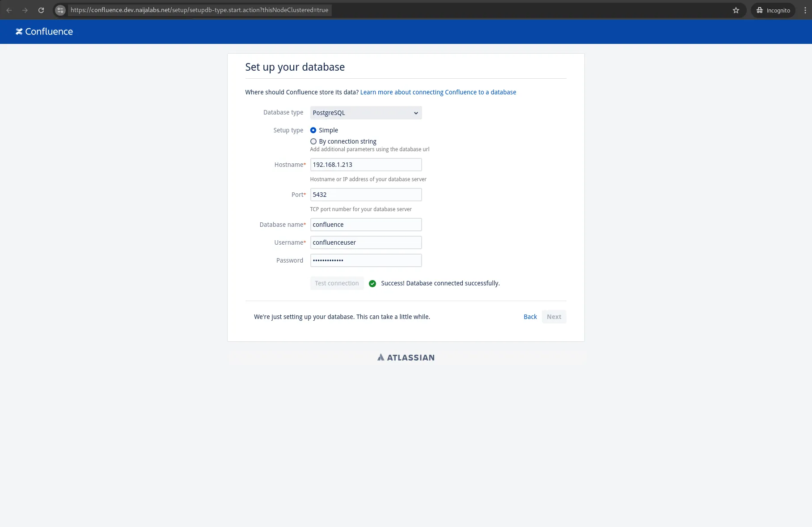Image resolution: width=812 pixels, height=527 pixels.
Task: Click the Password input field
Action: (x=366, y=260)
